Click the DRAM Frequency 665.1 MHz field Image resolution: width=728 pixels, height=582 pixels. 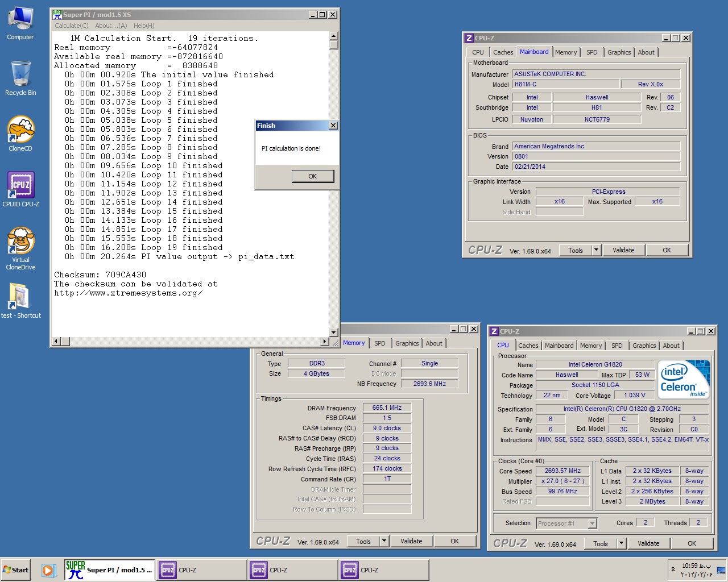[x=387, y=408]
